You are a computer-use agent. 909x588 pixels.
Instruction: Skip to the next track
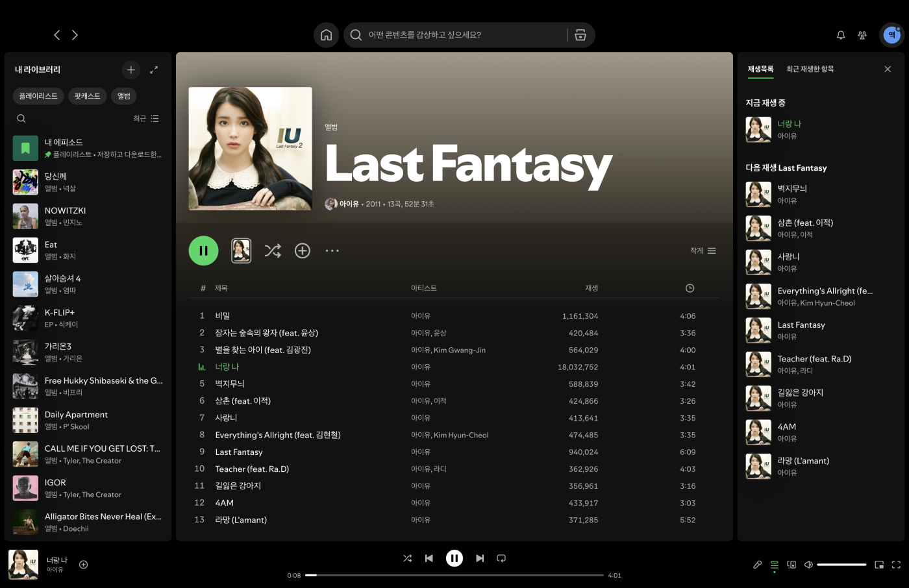click(480, 558)
